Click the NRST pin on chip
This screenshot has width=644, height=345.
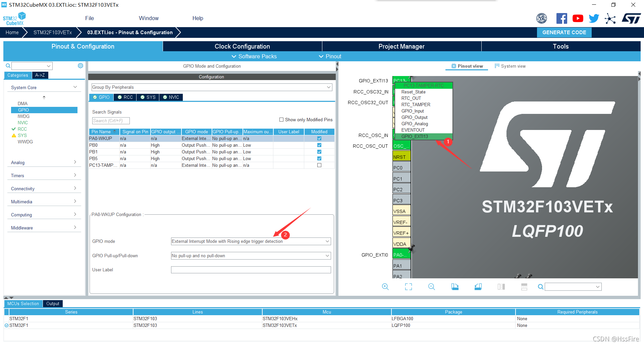(x=401, y=157)
